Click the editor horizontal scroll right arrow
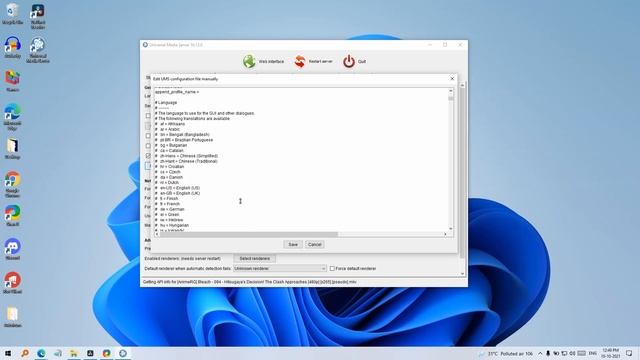640x360 pixels. point(445,234)
